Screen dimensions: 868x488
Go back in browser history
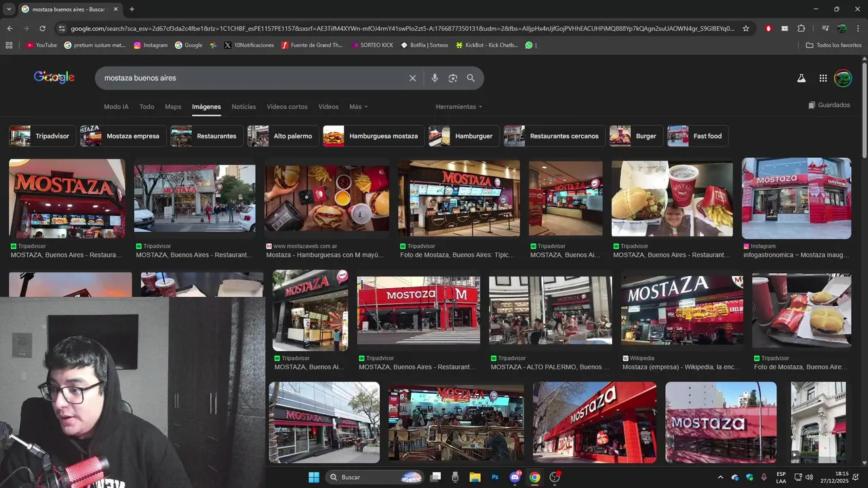(9, 28)
